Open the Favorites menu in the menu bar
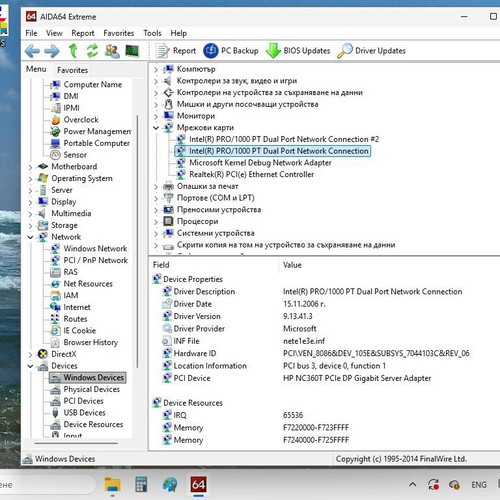500x500 pixels. click(x=119, y=33)
